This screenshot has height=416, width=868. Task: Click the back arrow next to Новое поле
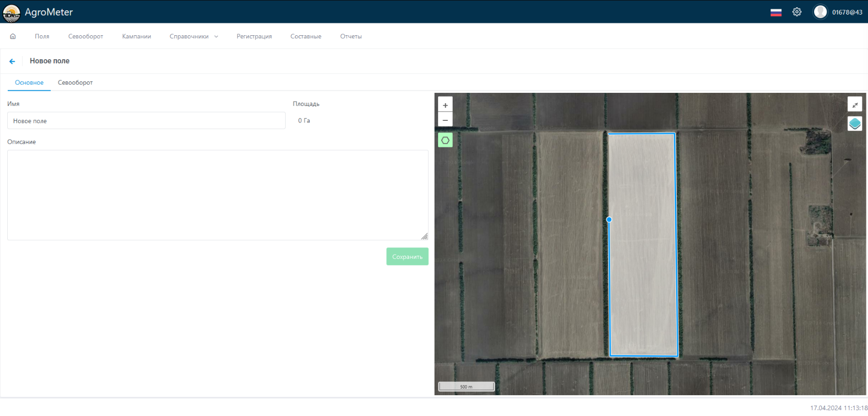point(12,61)
